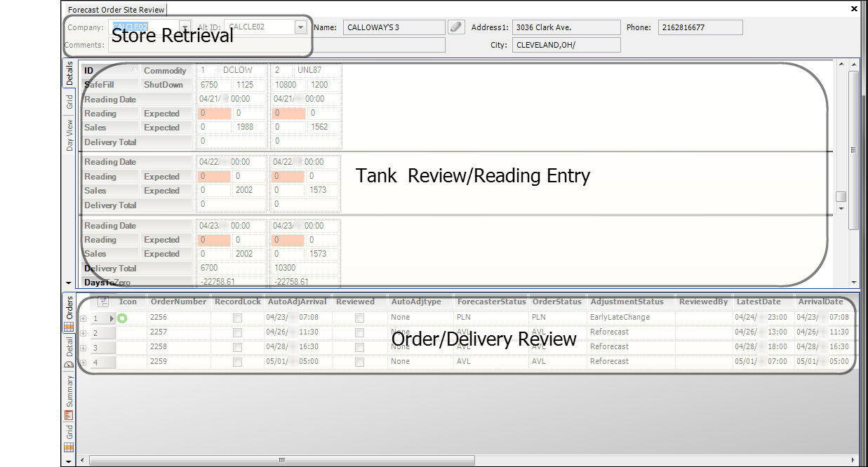The height and width of the screenshot is (467, 868).
Task: Open the column chooser icon in the orders grid
Action: coord(103,302)
